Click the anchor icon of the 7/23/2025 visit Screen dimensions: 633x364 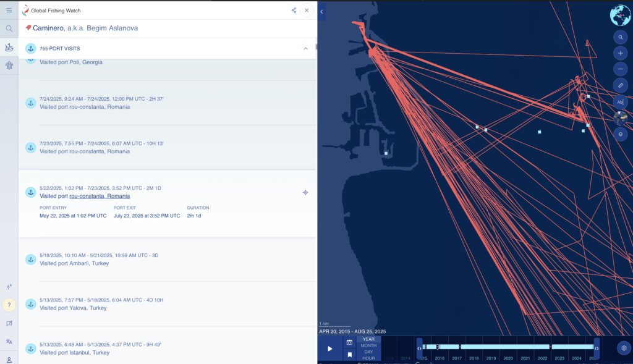[31, 148]
